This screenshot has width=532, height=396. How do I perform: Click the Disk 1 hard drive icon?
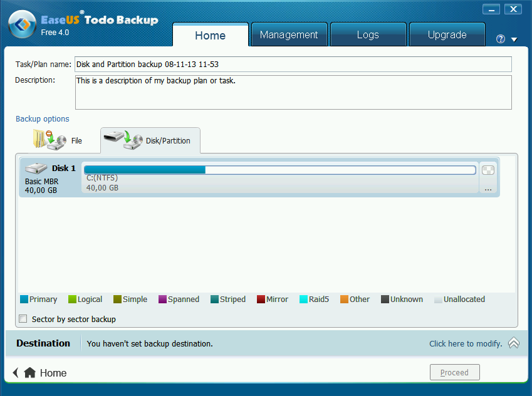click(36, 169)
